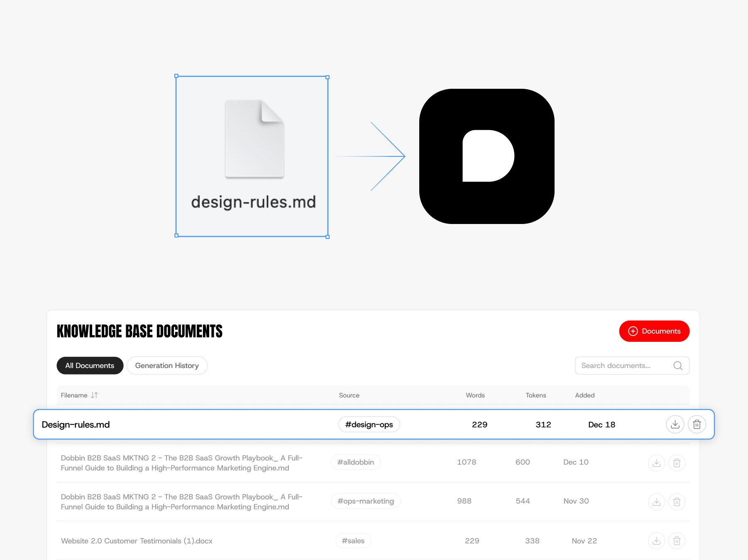Download the Design-rules.md document
Screen dimensions: 748x560
tap(675, 424)
